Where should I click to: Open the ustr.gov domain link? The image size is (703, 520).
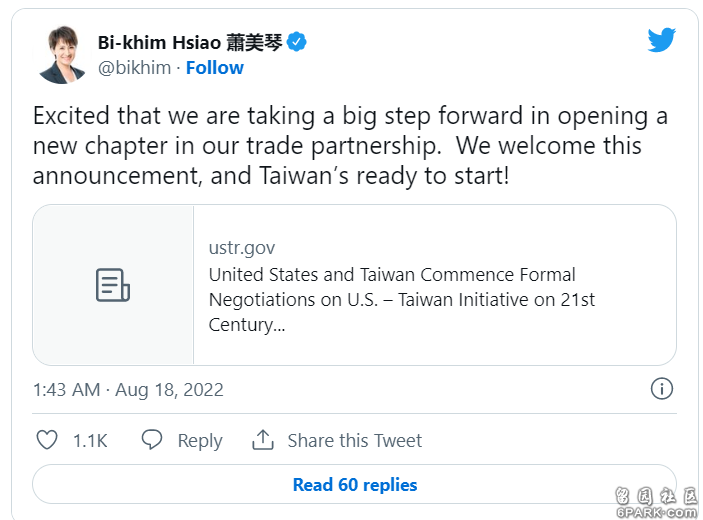pyautogui.click(x=242, y=248)
